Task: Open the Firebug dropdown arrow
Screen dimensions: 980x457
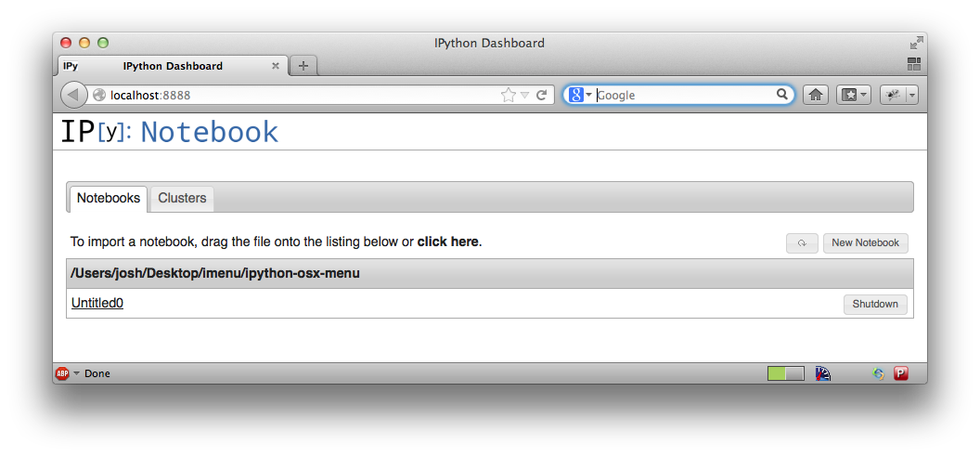Action: pyautogui.click(x=912, y=95)
